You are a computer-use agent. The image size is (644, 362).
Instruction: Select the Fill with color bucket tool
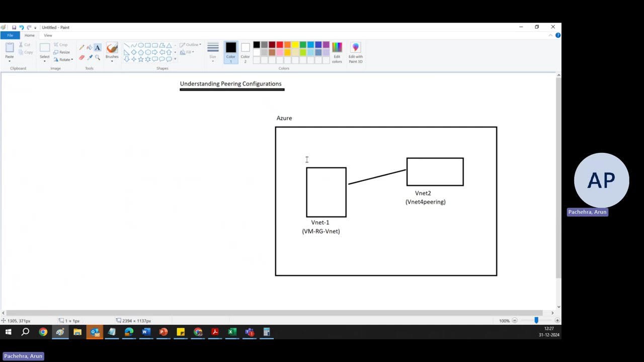90,47
